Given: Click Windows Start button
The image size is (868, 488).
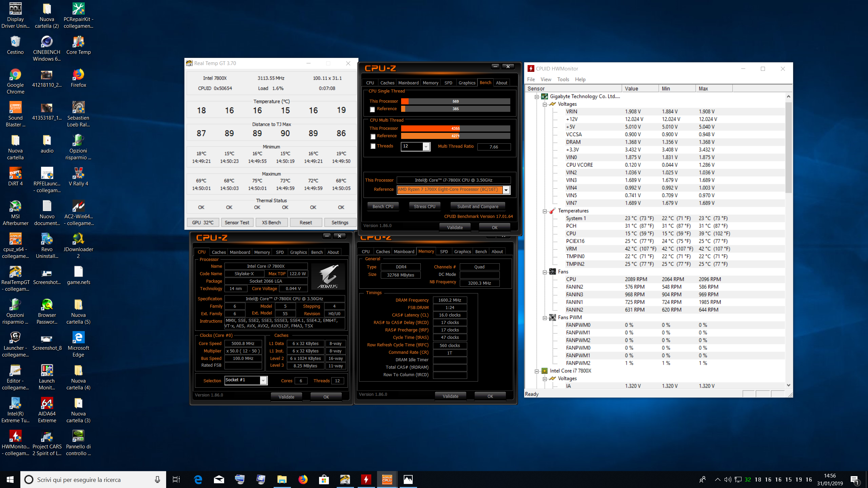Looking at the screenshot, I should coord(10,480).
